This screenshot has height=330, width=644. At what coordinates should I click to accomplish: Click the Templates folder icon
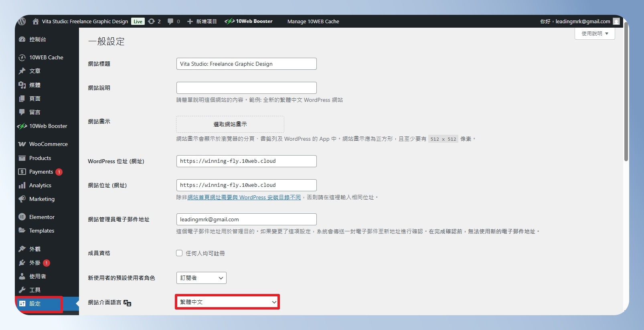(22, 231)
